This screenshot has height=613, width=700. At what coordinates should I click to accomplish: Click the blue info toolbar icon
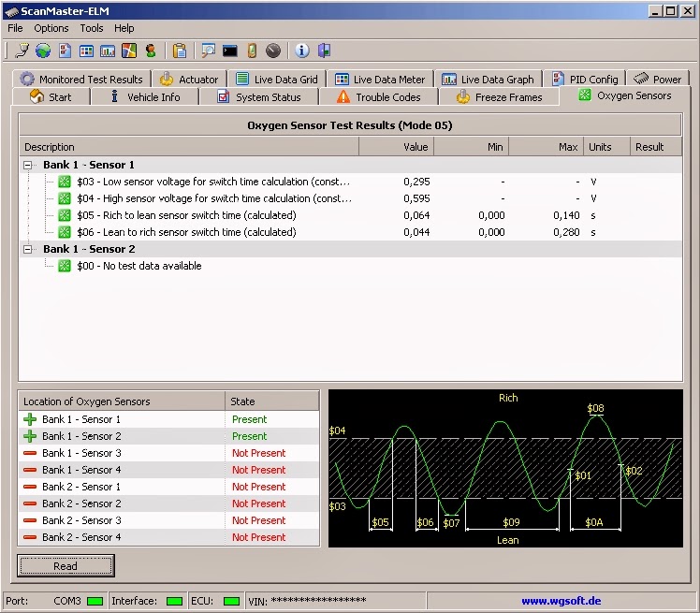tap(302, 51)
